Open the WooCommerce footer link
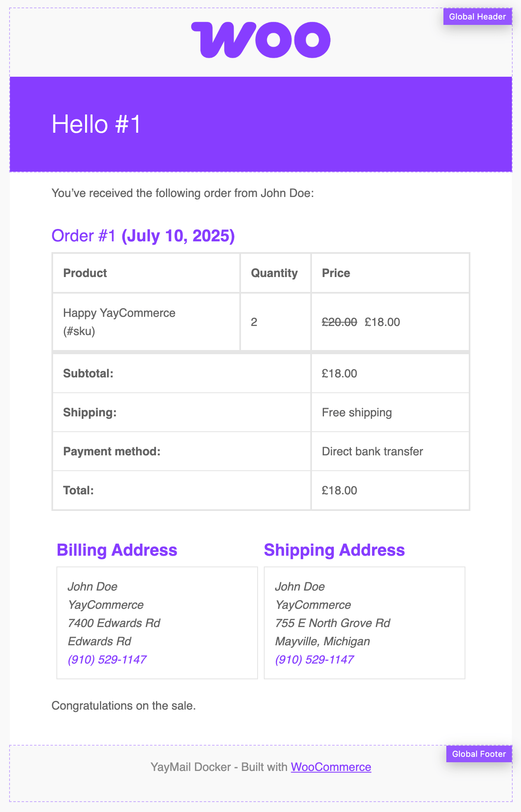Viewport: 521px width, 812px height. [x=331, y=767]
